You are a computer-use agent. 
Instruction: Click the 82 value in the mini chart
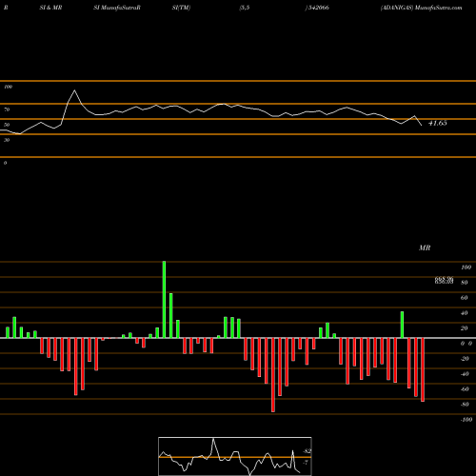(x=307, y=451)
